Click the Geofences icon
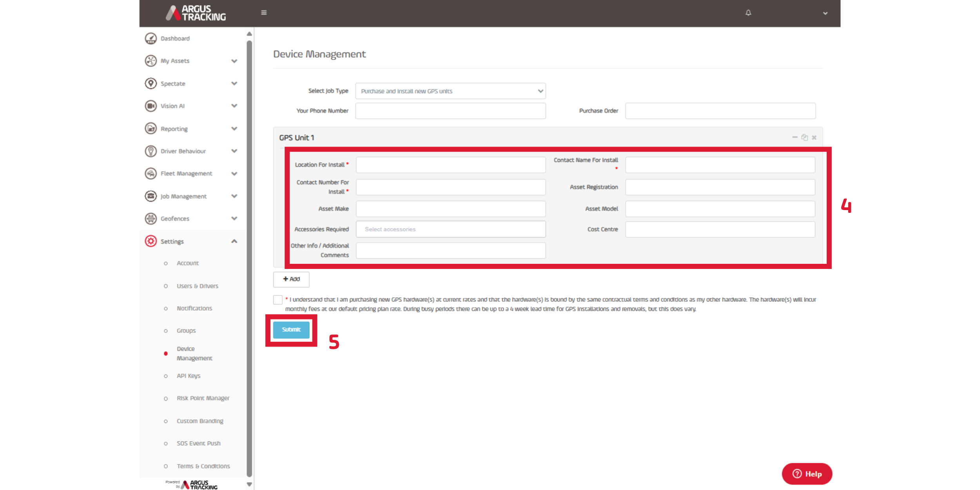 151,219
